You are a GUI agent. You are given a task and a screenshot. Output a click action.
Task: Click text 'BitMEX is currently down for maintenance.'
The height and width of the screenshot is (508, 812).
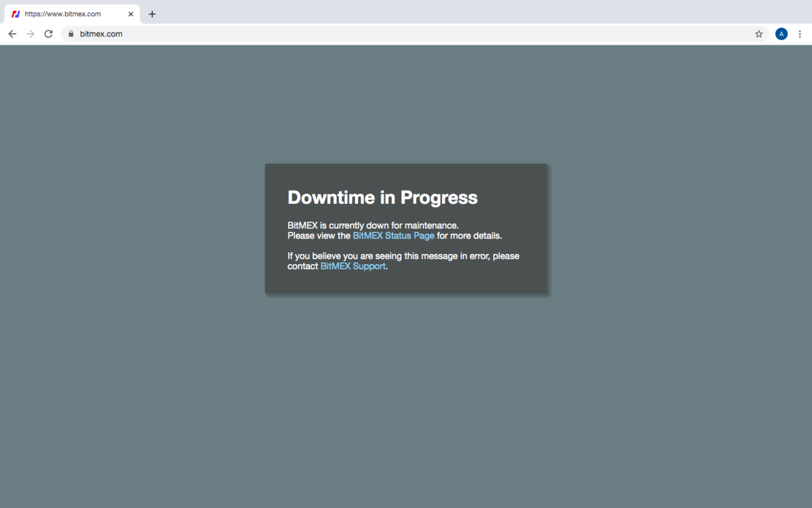pos(373,225)
